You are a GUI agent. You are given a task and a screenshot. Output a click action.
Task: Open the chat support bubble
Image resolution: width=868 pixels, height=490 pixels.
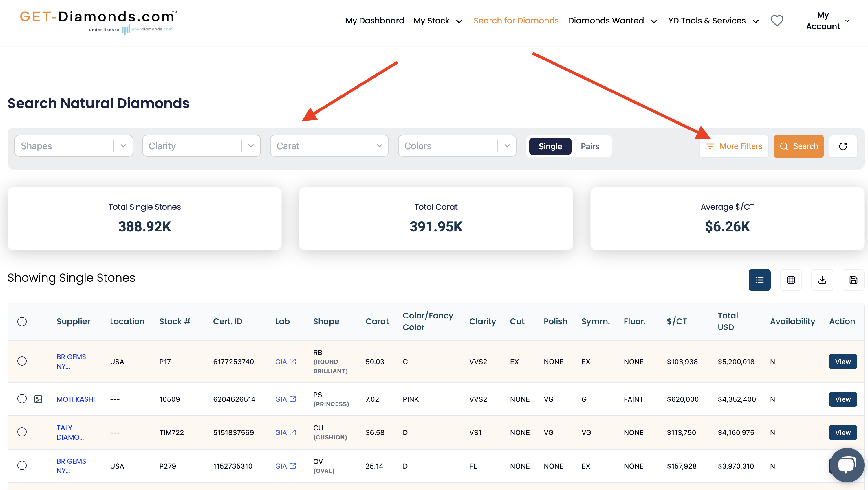[847, 465]
